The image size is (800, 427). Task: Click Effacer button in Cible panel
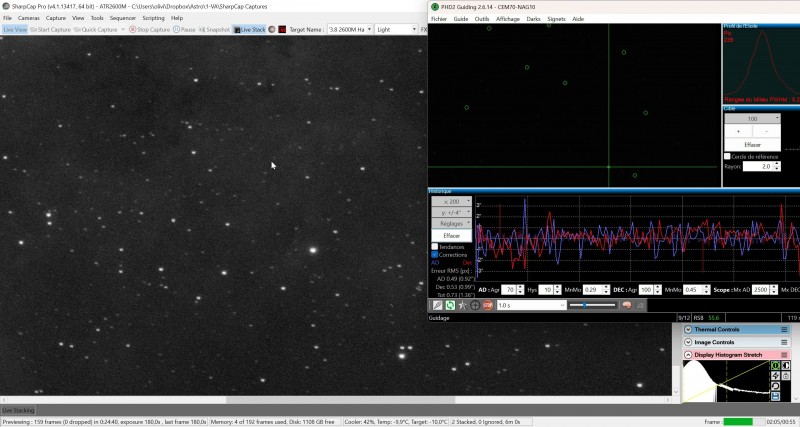coord(753,145)
